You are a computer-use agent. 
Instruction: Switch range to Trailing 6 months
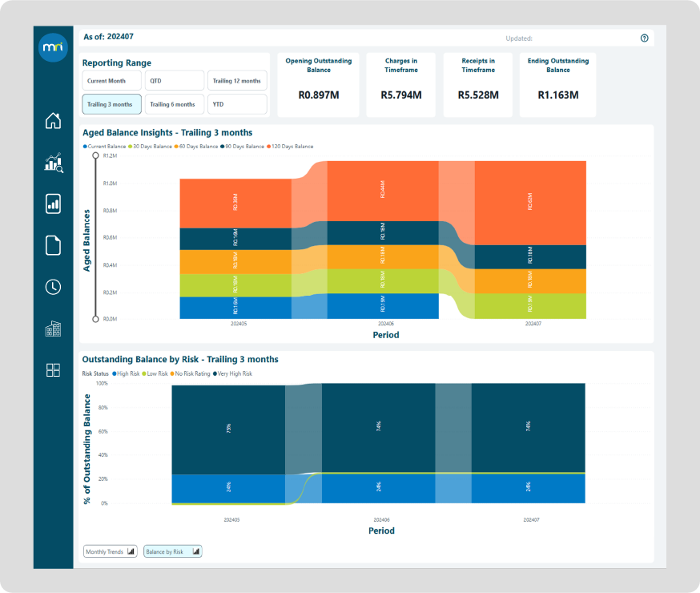click(x=175, y=104)
